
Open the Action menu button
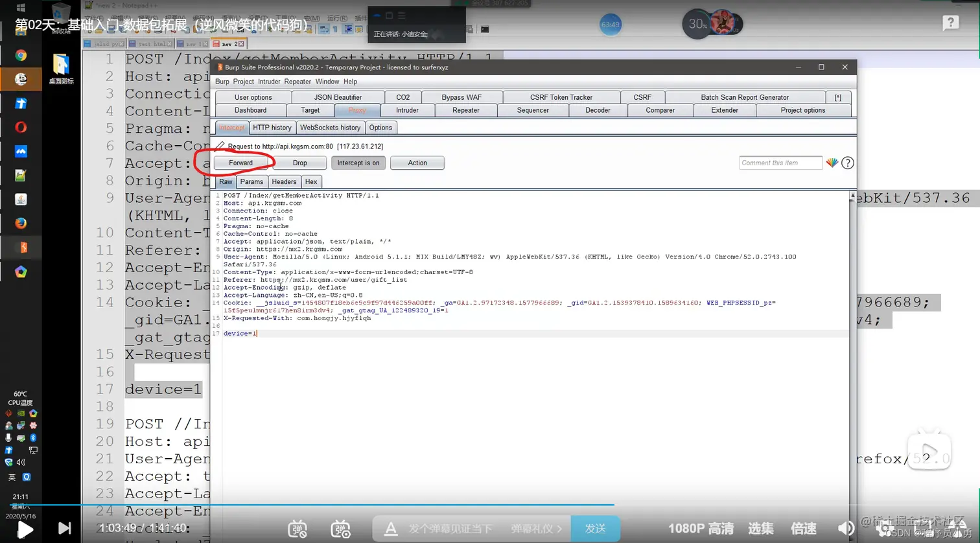(417, 163)
